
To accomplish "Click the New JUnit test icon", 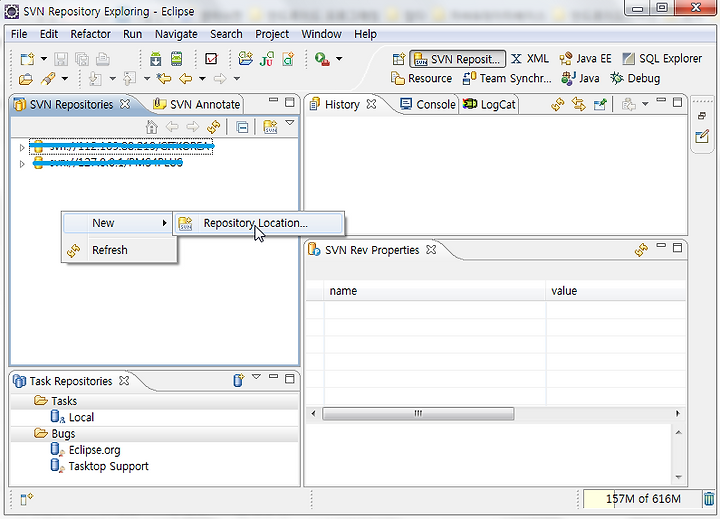I will tap(267, 59).
